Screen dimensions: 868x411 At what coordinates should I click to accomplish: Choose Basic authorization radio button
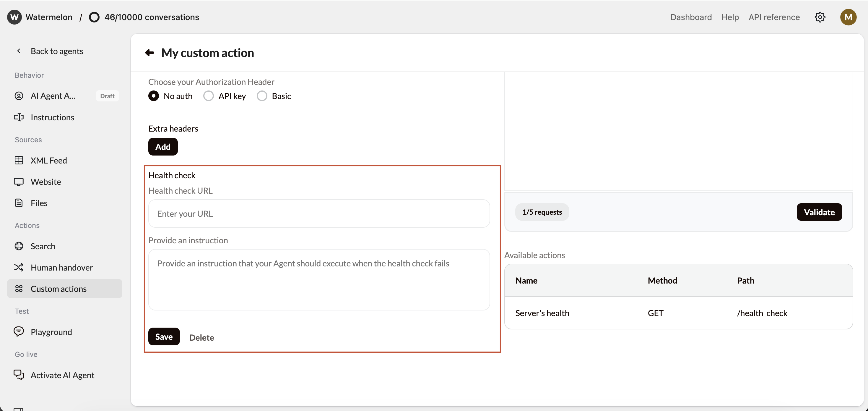262,96
